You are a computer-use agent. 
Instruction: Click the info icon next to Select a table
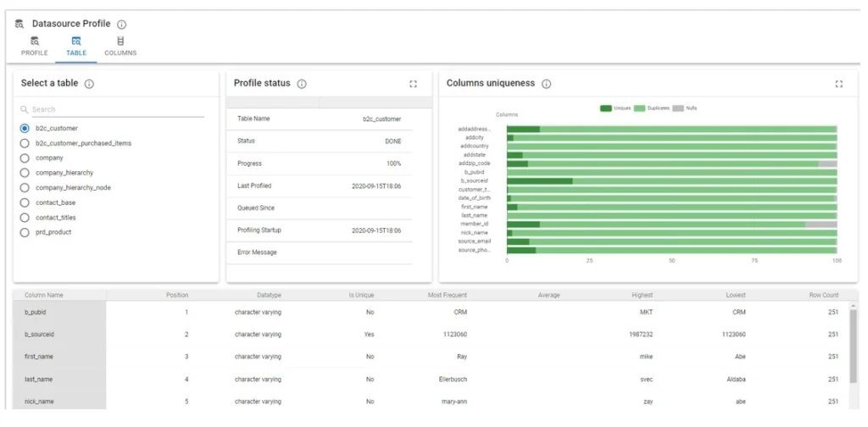(x=89, y=84)
